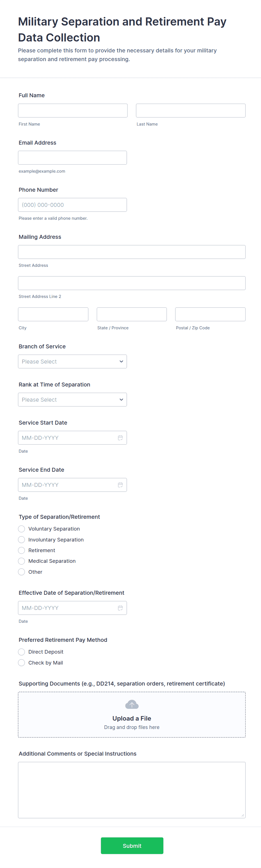Click into the Last Name field
This screenshot has height=868, width=261.
click(x=191, y=110)
